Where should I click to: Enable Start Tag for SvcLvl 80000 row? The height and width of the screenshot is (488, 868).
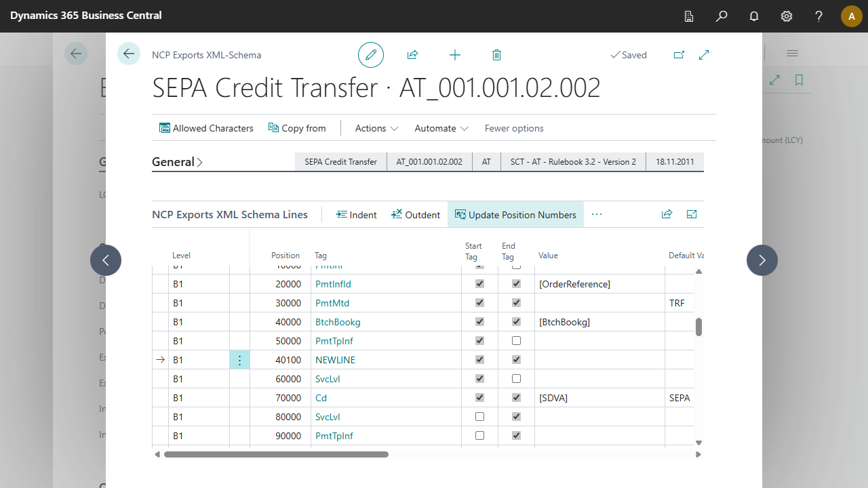click(x=480, y=417)
